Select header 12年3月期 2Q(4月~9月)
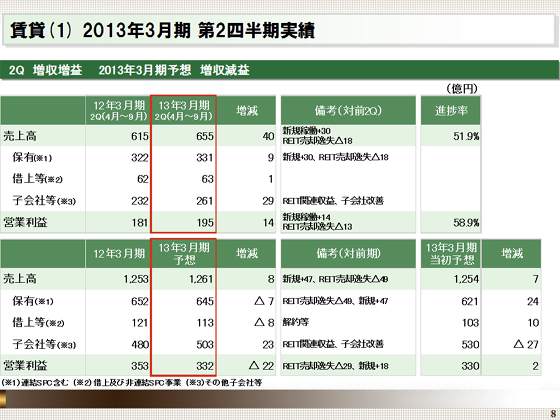The height and width of the screenshot is (420, 560). point(118,110)
